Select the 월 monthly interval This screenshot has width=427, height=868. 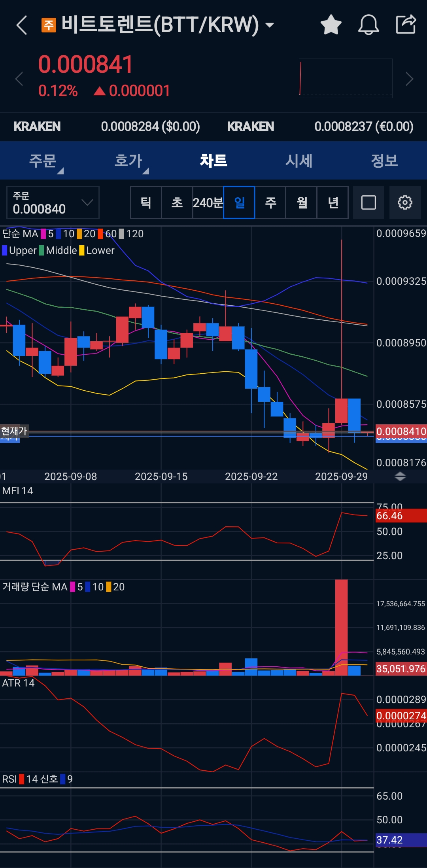[302, 202]
